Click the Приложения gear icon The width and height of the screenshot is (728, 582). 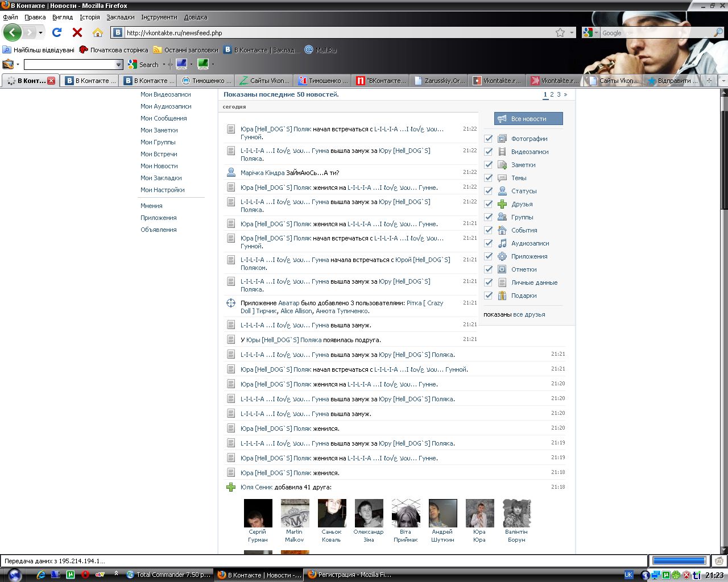[x=502, y=256]
